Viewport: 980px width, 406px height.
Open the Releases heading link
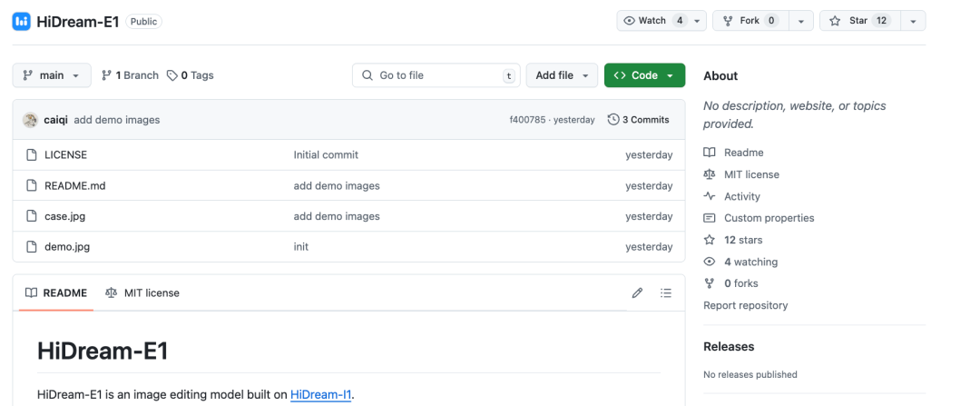tap(729, 347)
